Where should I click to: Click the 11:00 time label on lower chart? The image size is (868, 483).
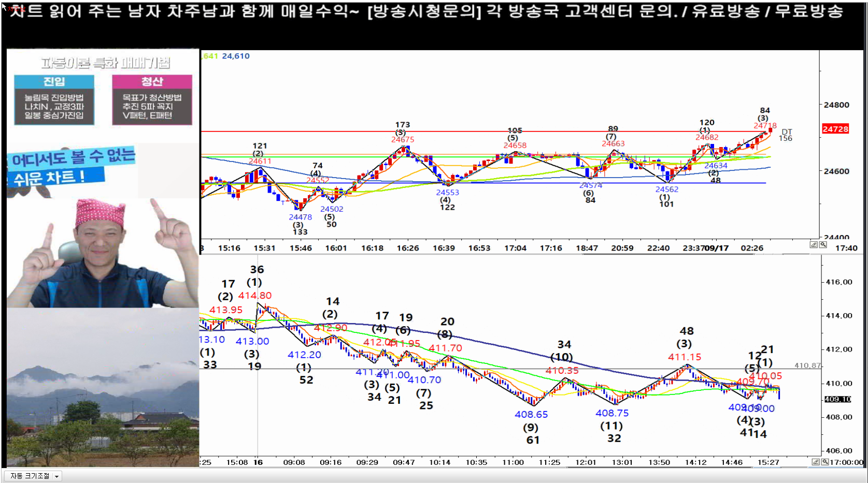pos(513,462)
